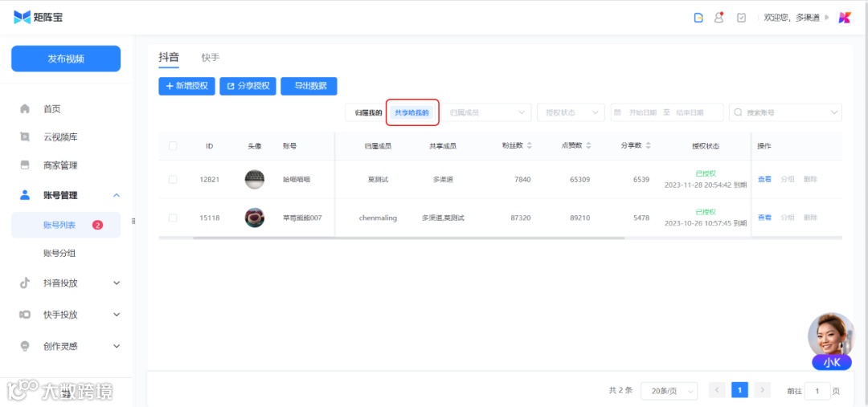Click the 开始日期 date input
Screen dimensions: 868x407
click(643, 112)
